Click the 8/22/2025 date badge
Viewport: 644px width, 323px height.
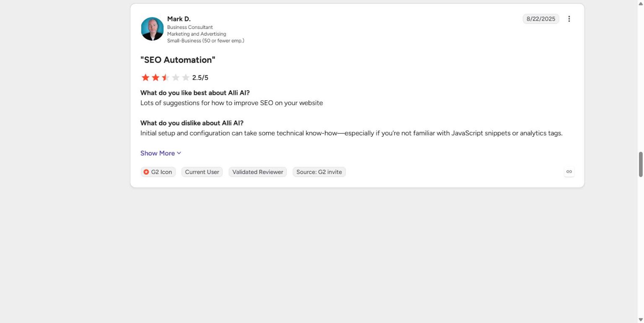(541, 19)
